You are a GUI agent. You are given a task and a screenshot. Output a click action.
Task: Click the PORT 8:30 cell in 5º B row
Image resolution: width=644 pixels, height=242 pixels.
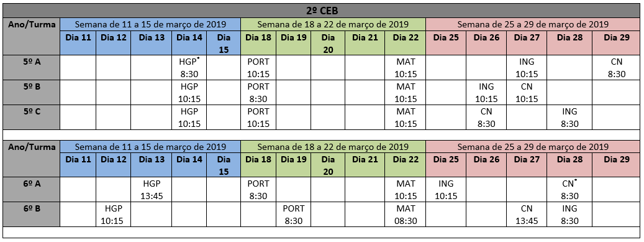pos(258,92)
